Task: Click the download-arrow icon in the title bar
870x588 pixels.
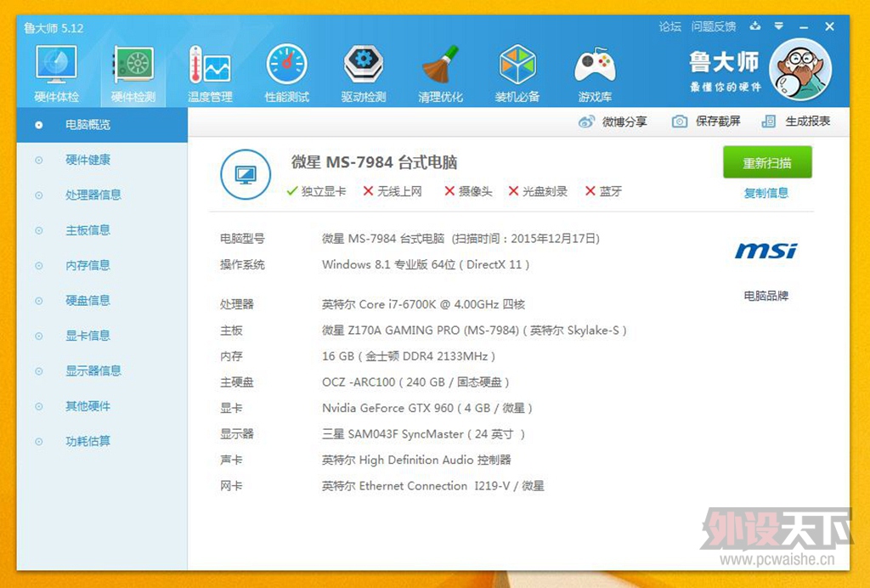Action: (x=754, y=26)
